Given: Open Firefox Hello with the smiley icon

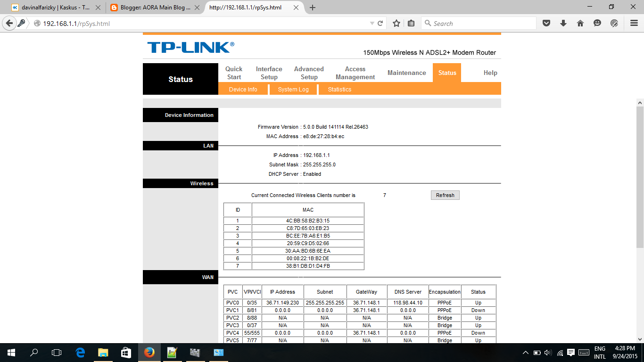Looking at the screenshot, I should tap(597, 23).
